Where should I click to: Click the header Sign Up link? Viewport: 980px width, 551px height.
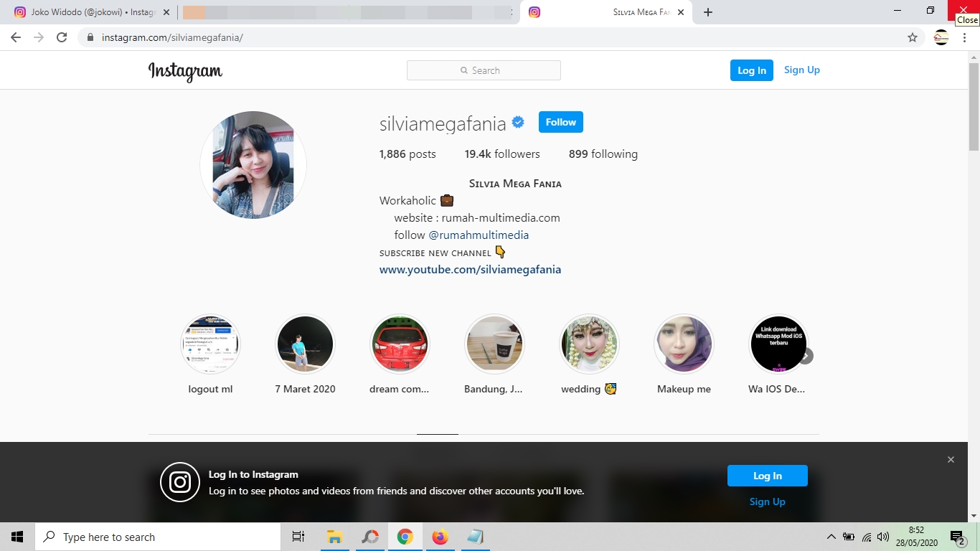802,70
